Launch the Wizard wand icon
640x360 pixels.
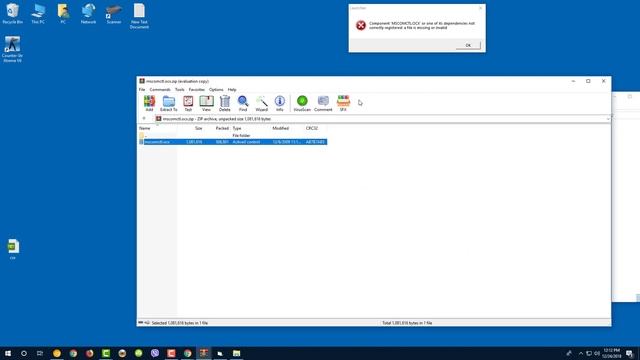click(x=262, y=103)
